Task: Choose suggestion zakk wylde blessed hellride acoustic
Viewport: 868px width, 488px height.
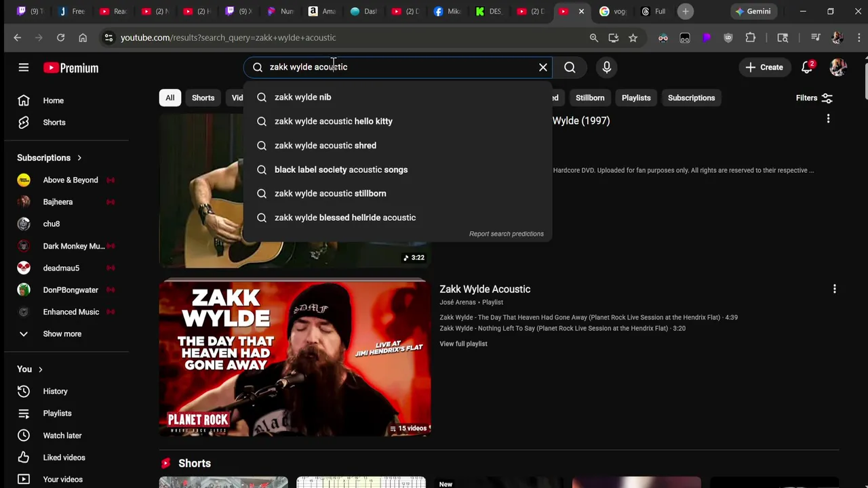Action: pos(398,218)
